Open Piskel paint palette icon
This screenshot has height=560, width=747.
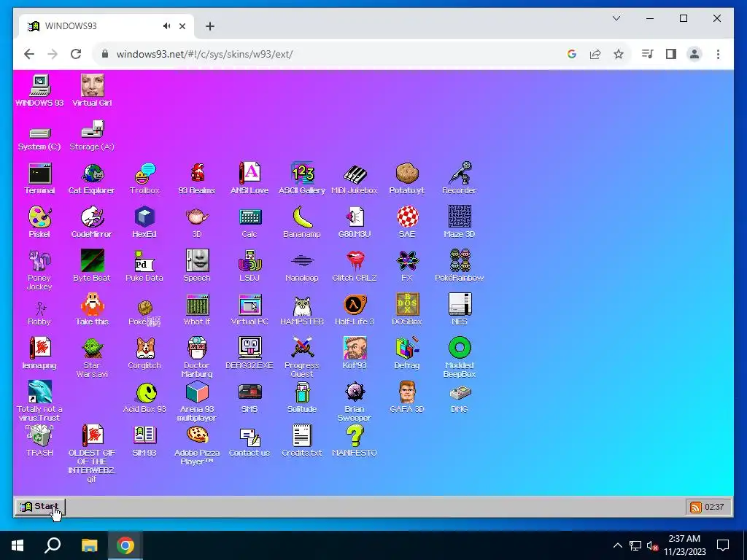coord(39,217)
